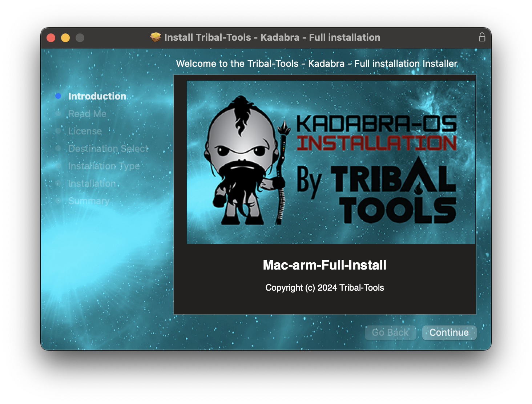Click the welcome message text above the panel
The width and height of the screenshot is (532, 404).
coord(317,64)
